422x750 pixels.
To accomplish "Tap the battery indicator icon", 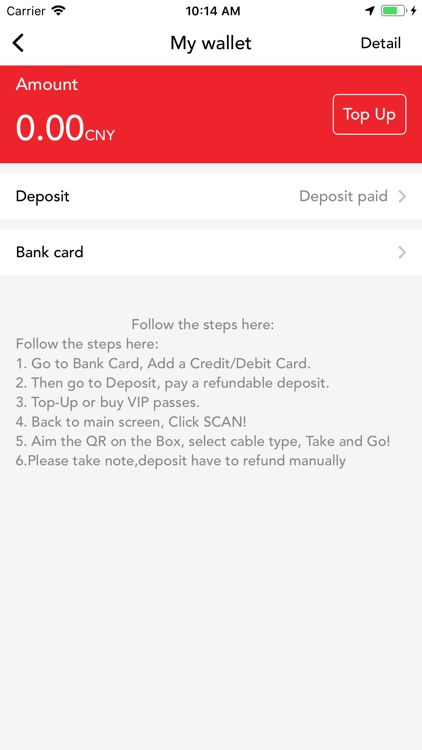I will coord(393,11).
